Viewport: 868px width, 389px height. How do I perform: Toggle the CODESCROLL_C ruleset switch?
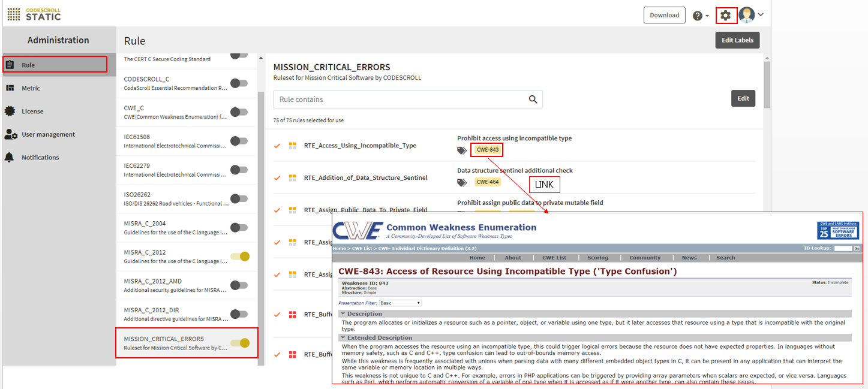(239, 83)
